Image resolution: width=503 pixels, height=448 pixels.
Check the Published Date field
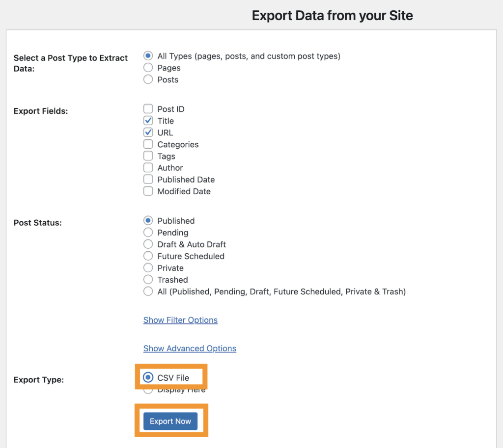coord(148,179)
